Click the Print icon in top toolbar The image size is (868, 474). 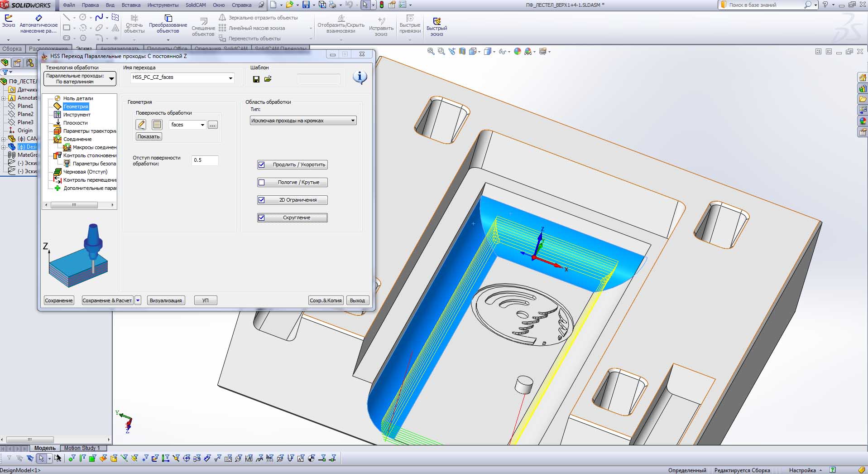click(333, 5)
